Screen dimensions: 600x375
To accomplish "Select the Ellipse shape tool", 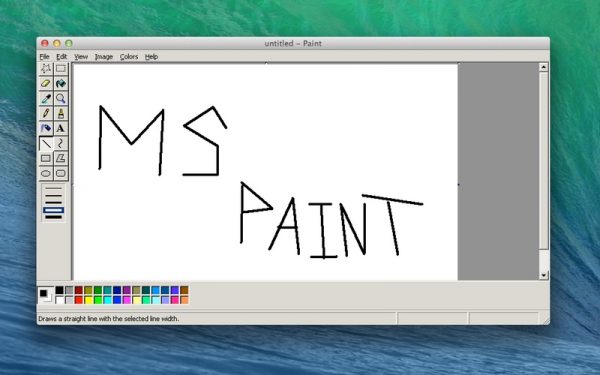I will pos(46,173).
